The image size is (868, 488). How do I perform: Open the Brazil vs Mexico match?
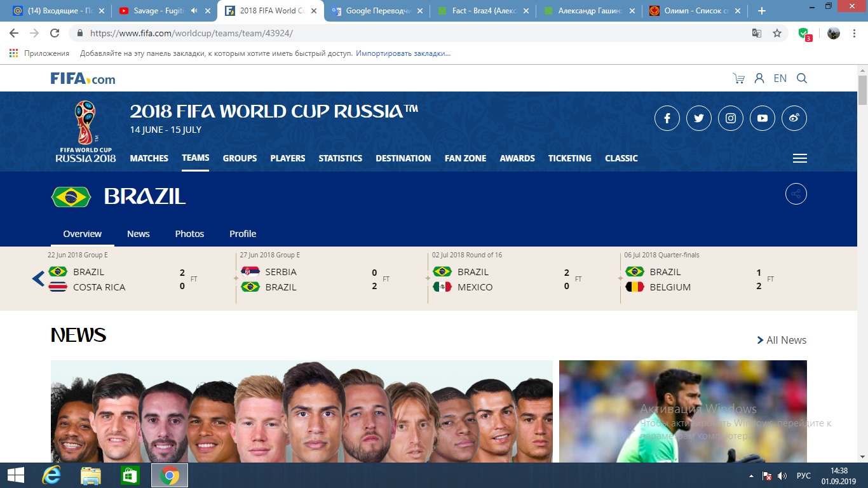(x=508, y=279)
